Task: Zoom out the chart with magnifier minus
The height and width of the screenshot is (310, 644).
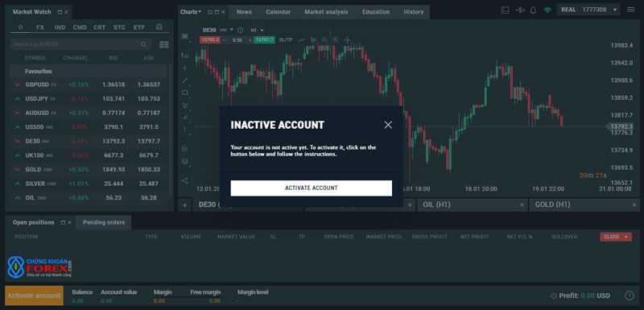Action: pyautogui.click(x=324, y=39)
